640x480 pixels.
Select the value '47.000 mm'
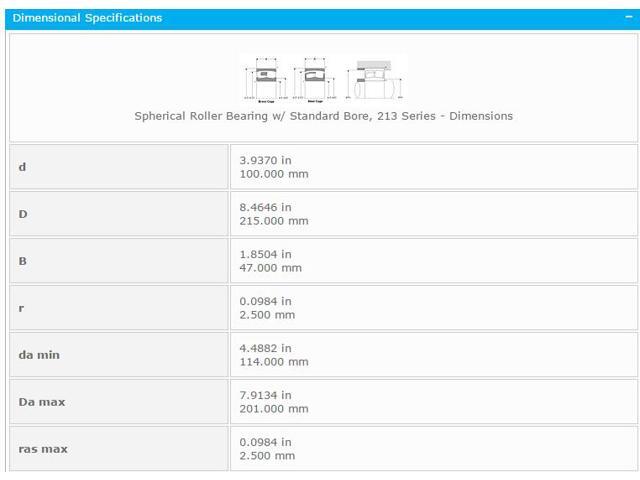click(x=271, y=268)
